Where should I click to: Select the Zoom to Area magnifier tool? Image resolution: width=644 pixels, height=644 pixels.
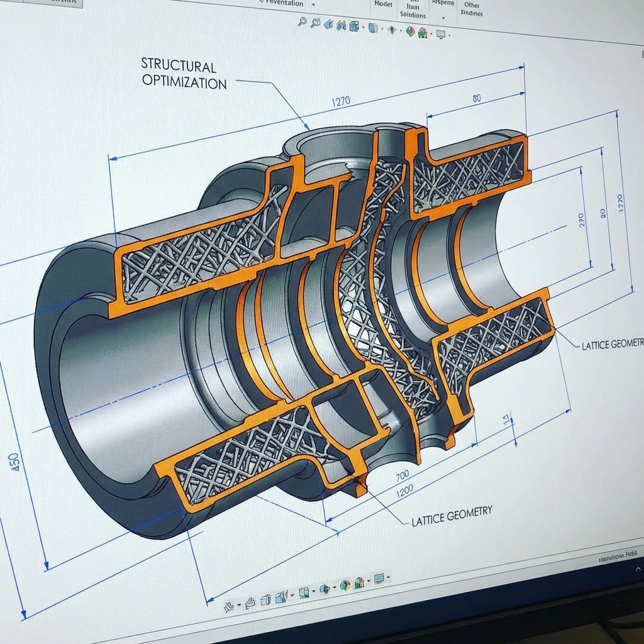(316, 23)
